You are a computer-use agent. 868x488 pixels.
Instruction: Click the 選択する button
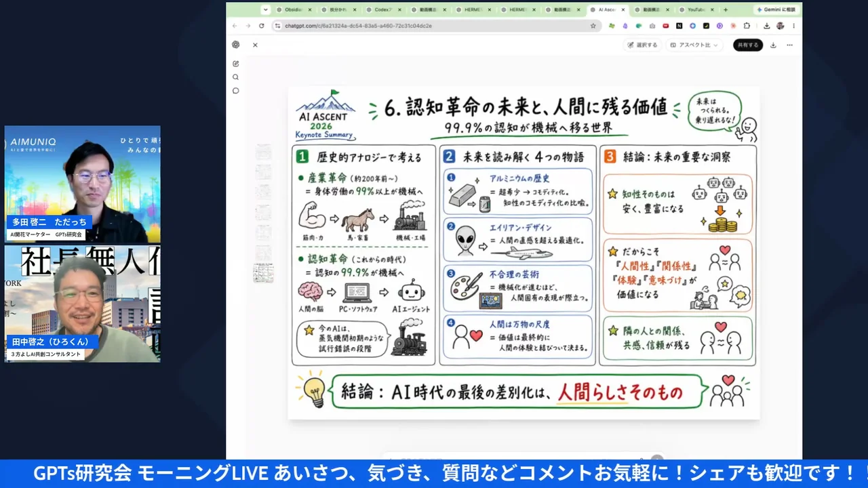tap(642, 45)
